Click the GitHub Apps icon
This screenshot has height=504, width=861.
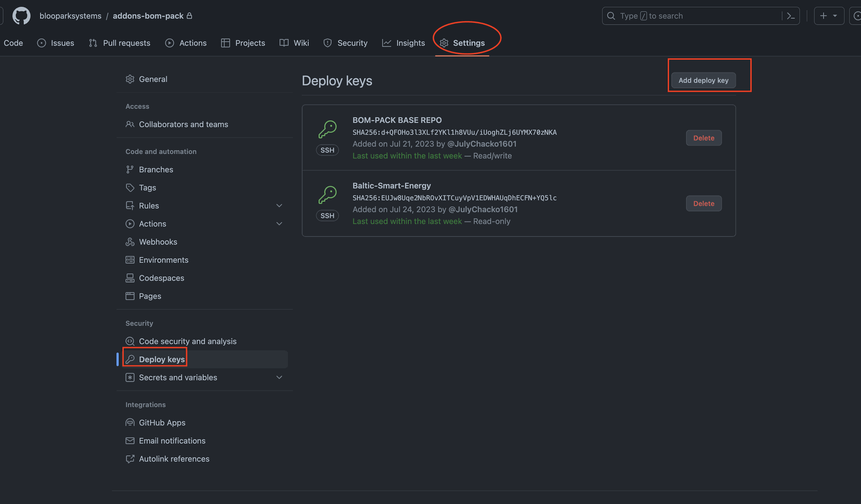tap(130, 423)
